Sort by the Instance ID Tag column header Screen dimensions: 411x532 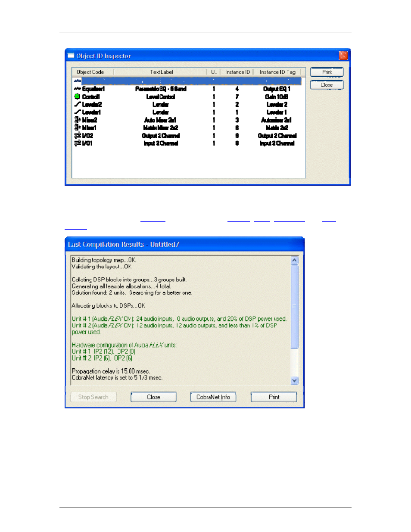(277, 72)
